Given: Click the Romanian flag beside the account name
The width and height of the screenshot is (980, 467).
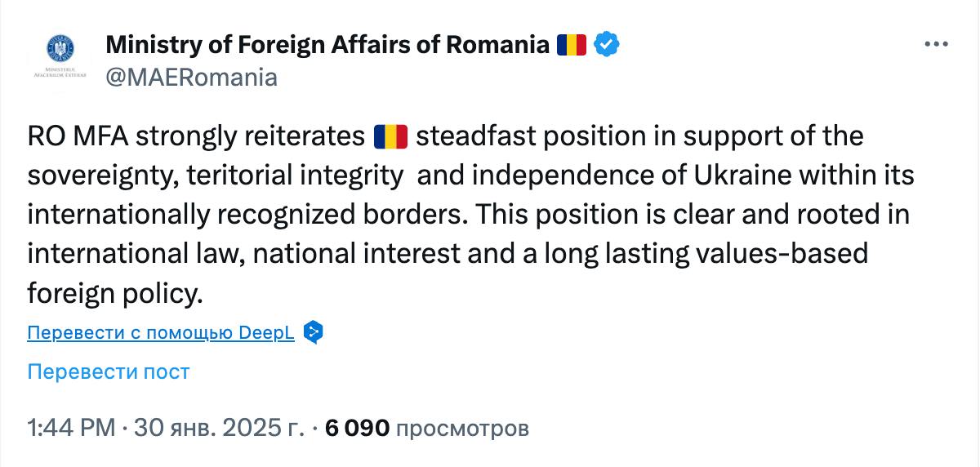Looking at the screenshot, I should point(572,44).
